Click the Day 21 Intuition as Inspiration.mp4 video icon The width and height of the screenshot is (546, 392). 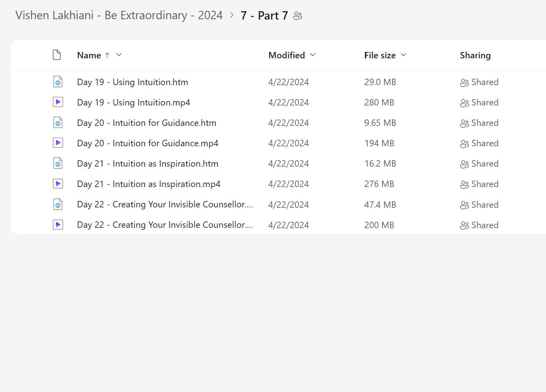tap(58, 184)
